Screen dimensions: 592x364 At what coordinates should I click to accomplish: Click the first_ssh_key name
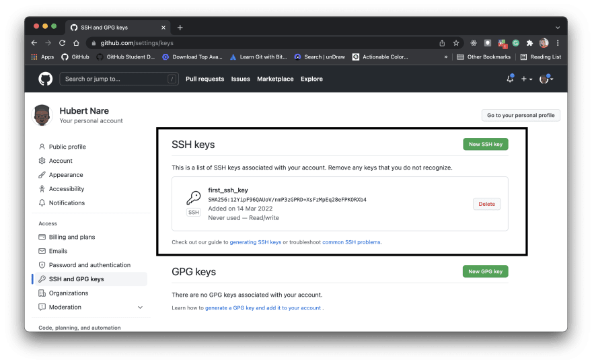(228, 190)
